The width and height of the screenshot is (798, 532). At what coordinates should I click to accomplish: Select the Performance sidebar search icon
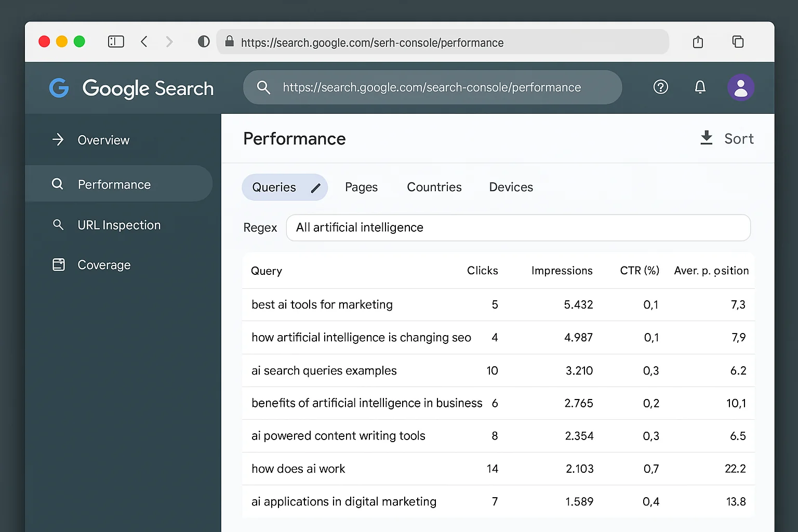(57, 184)
